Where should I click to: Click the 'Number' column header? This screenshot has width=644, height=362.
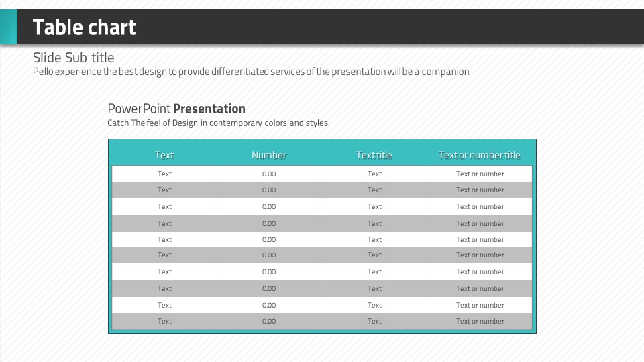coord(269,155)
